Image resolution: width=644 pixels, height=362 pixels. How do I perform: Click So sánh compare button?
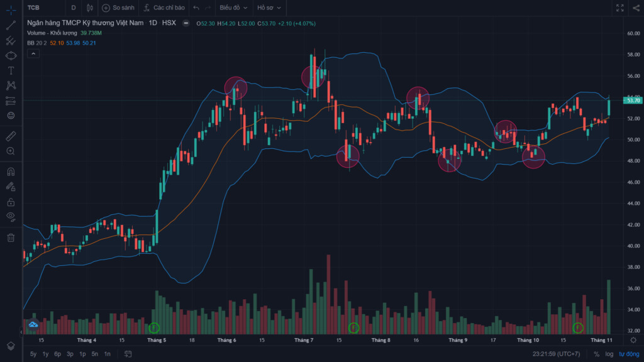coord(118,8)
